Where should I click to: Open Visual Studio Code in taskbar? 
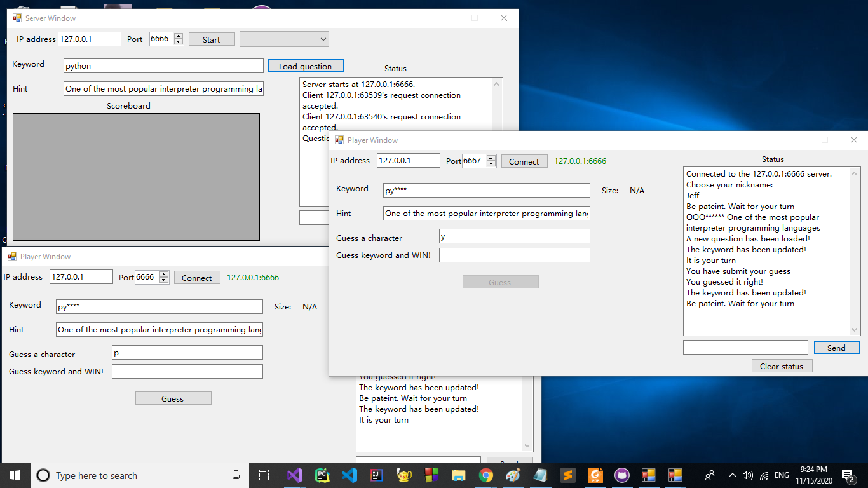coord(349,475)
